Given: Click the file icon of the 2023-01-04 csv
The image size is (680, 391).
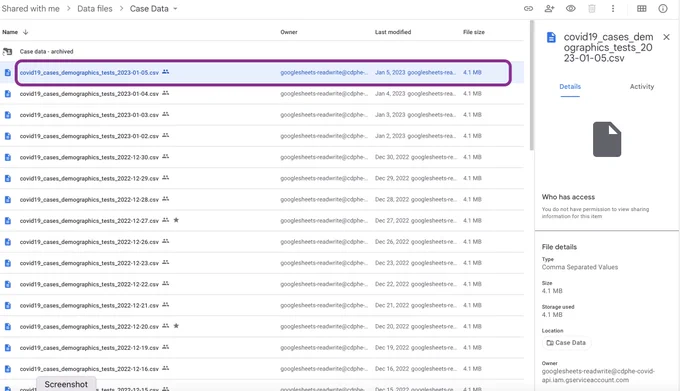Looking at the screenshot, I should 8,94.
